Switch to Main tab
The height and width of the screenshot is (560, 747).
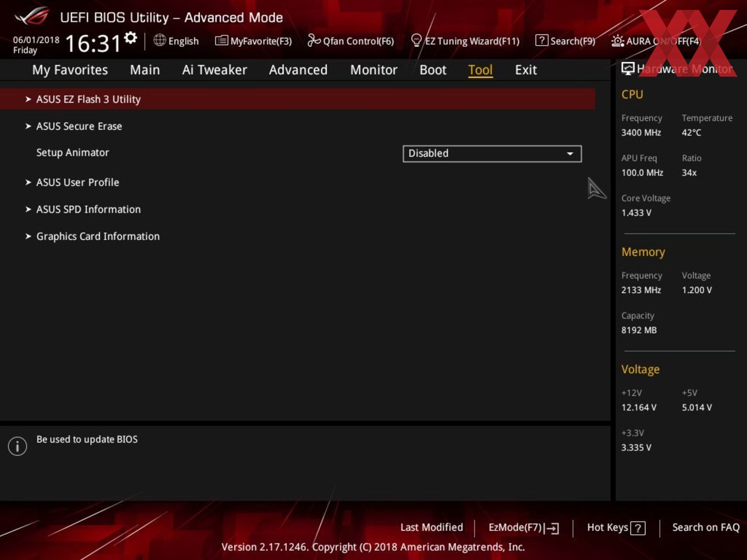pos(145,70)
